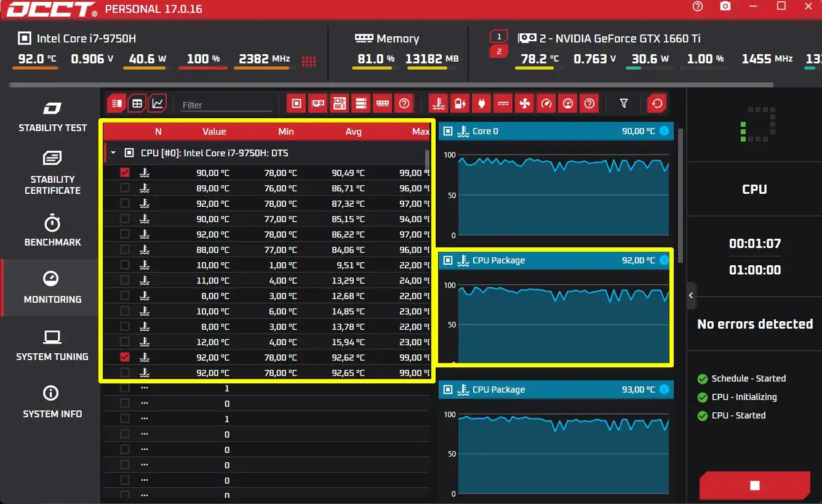The height and width of the screenshot is (504, 822).
Task: Toggle the temperature sensor filter
Action: [x=438, y=103]
